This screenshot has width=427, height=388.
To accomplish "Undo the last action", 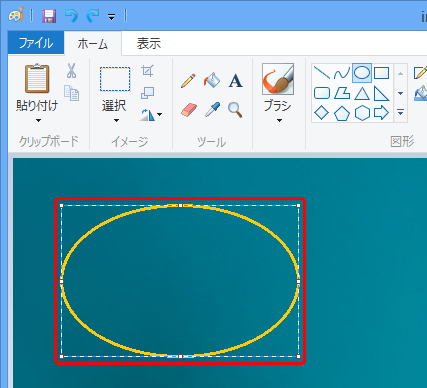I will click(71, 15).
